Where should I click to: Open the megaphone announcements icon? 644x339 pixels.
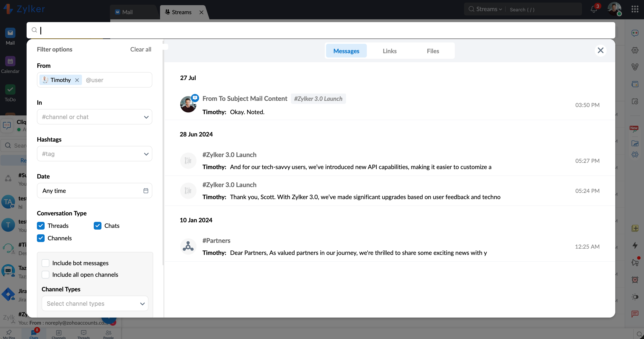[x=635, y=262]
